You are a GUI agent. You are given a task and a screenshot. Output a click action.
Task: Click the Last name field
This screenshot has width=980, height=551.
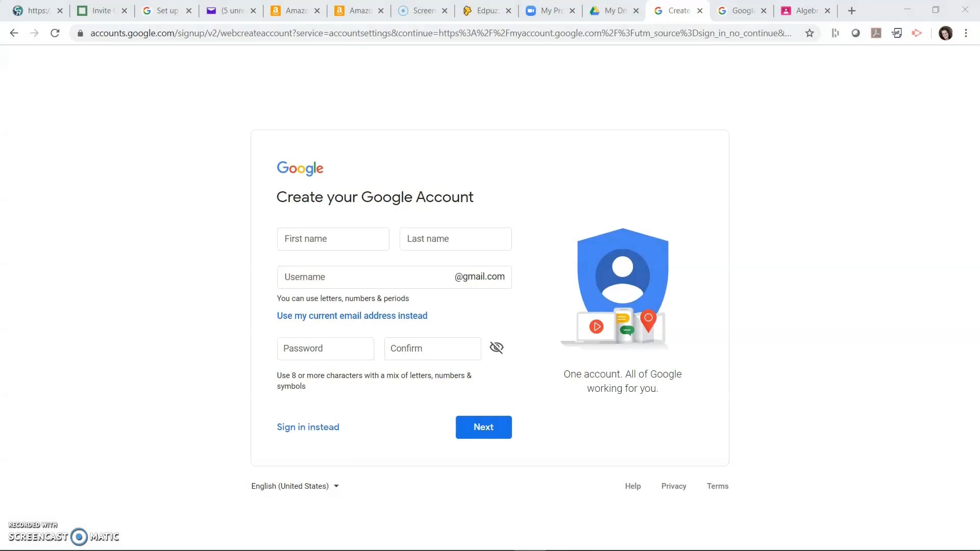click(455, 239)
